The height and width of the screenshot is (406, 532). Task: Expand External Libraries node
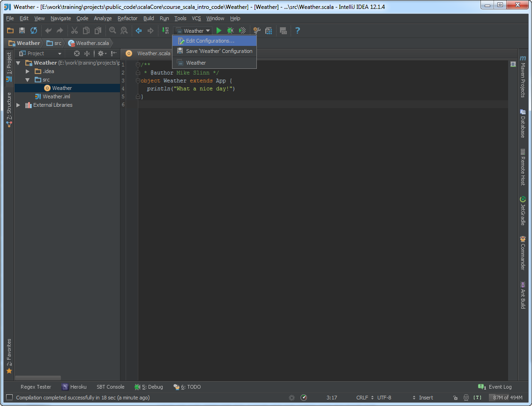click(18, 105)
